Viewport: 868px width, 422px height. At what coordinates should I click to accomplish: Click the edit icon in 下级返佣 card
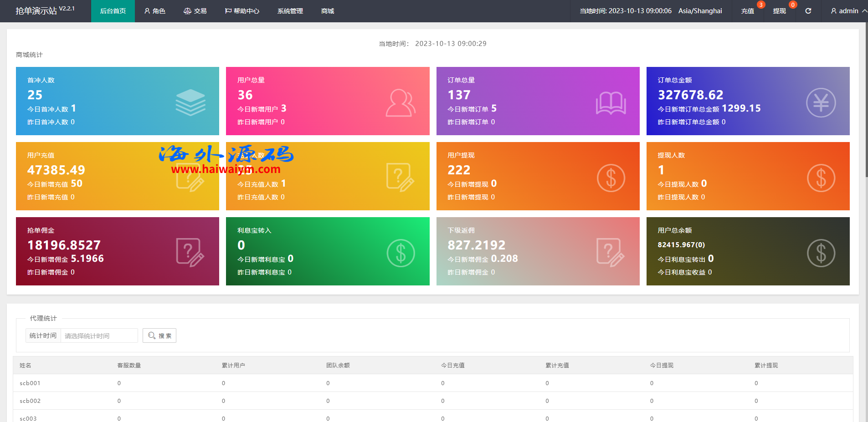610,252
